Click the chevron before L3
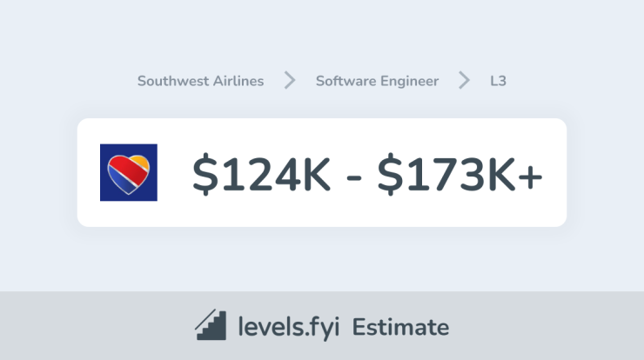Screen dimensions: 644x360 click(464, 80)
